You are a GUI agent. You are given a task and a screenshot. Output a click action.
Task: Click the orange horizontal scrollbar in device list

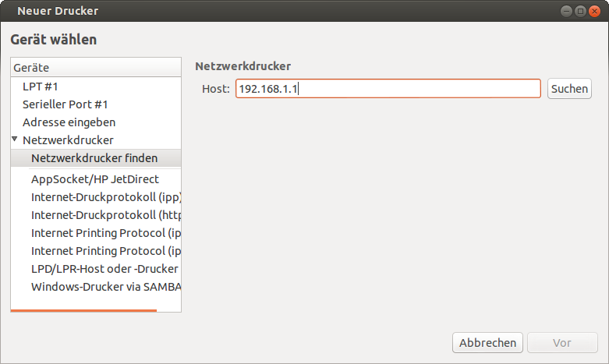83,310
